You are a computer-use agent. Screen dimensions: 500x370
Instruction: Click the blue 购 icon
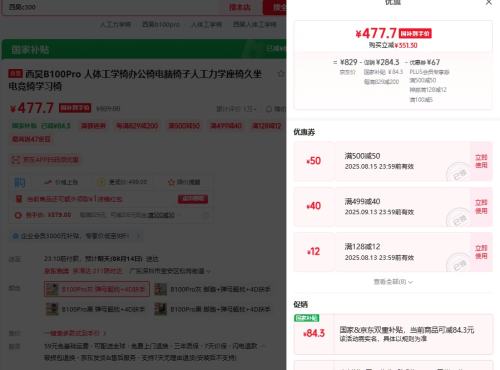(x=20, y=182)
